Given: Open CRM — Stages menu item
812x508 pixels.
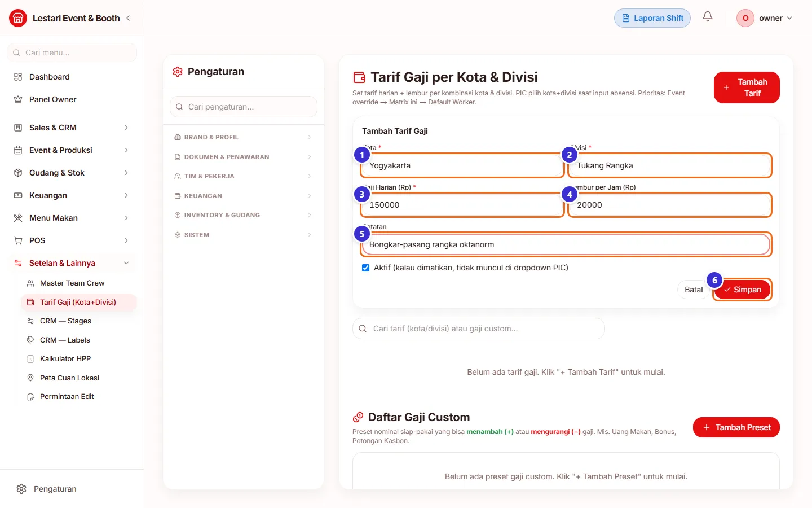Looking at the screenshot, I should pyautogui.click(x=79, y=321).
